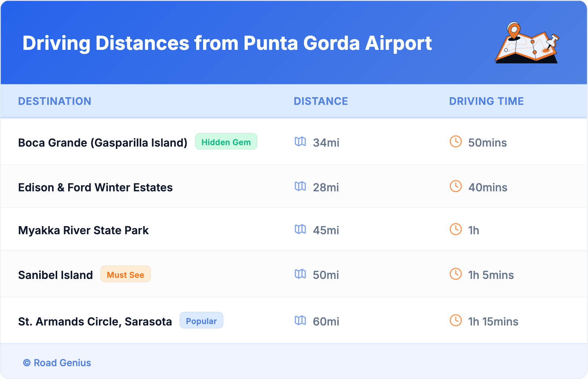Image resolution: width=588 pixels, height=379 pixels.
Task: Select the Must See badge
Action: (125, 274)
